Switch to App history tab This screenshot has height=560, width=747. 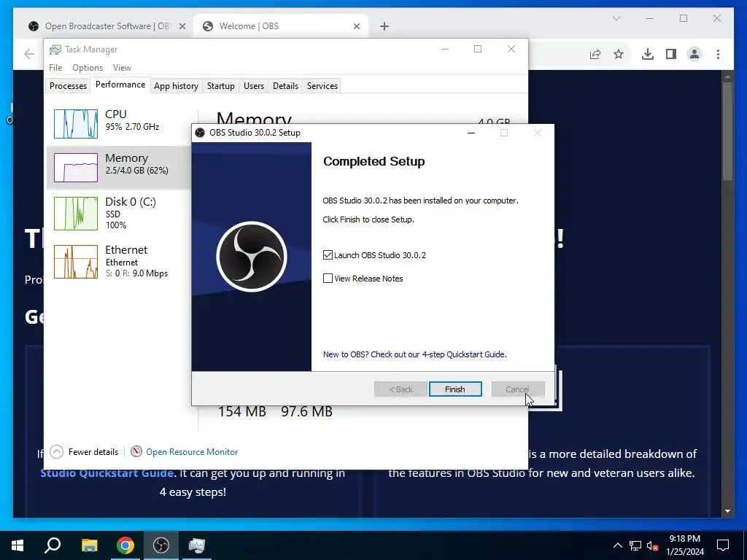[176, 86]
